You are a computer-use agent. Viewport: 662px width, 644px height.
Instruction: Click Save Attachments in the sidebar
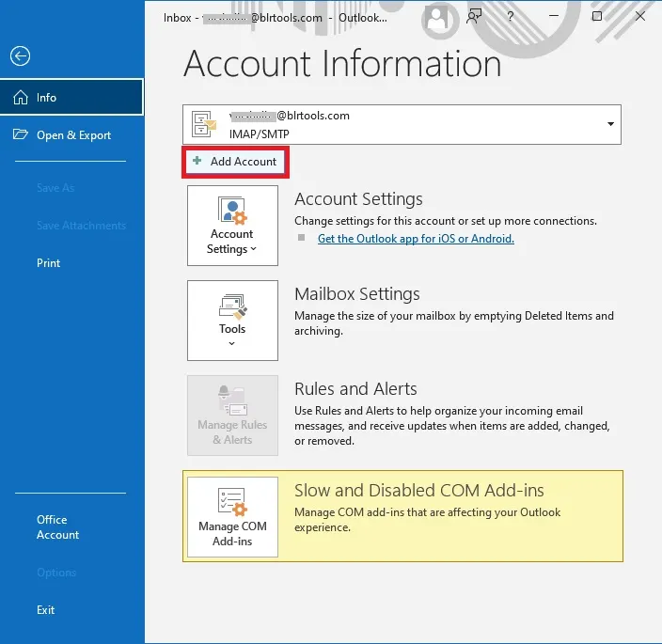81,226
